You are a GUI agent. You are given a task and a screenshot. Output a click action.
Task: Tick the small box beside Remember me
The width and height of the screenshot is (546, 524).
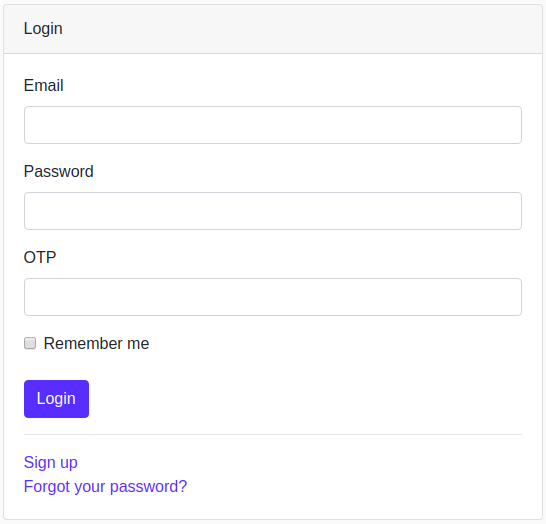pyautogui.click(x=30, y=343)
